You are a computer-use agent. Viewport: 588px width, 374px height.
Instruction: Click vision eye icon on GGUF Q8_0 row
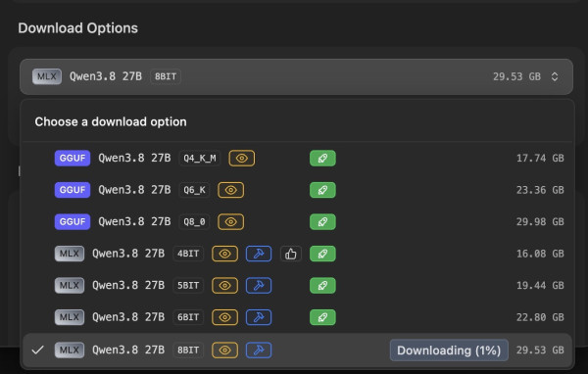[x=230, y=222]
